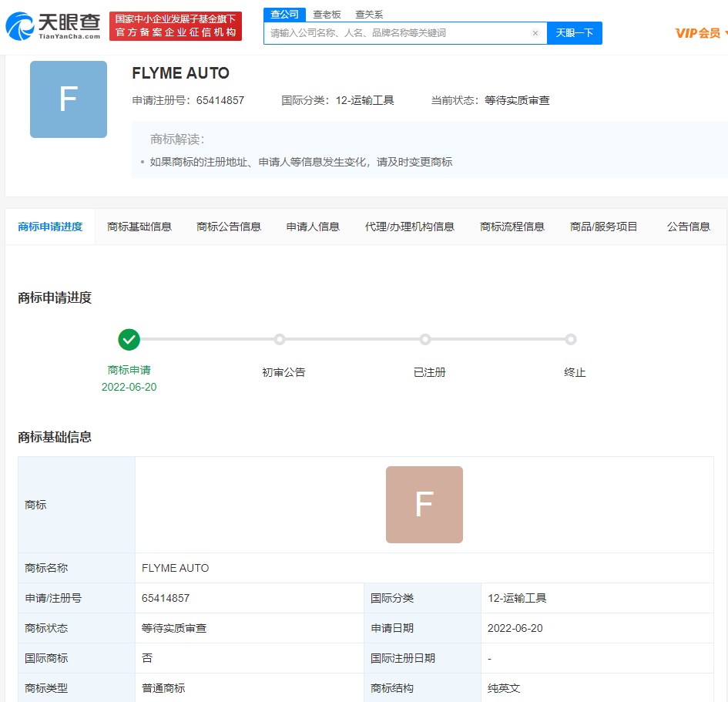Switch to the 查关系 search tab
Viewport: 728px width, 702px height.
(x=367, y=14)
